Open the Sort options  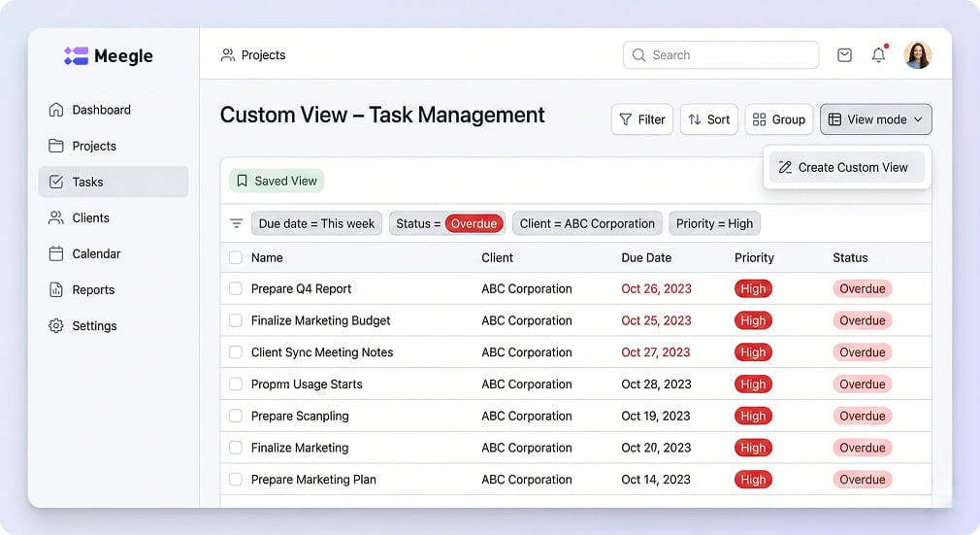click(x=708, y=119)
